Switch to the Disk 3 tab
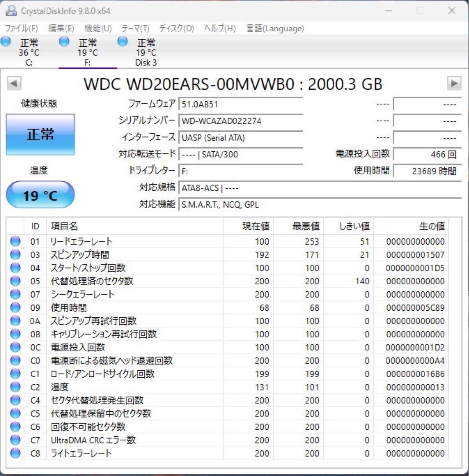Image resolution: width=469 pixels, height=476 pixels. (x=146, y=52)
